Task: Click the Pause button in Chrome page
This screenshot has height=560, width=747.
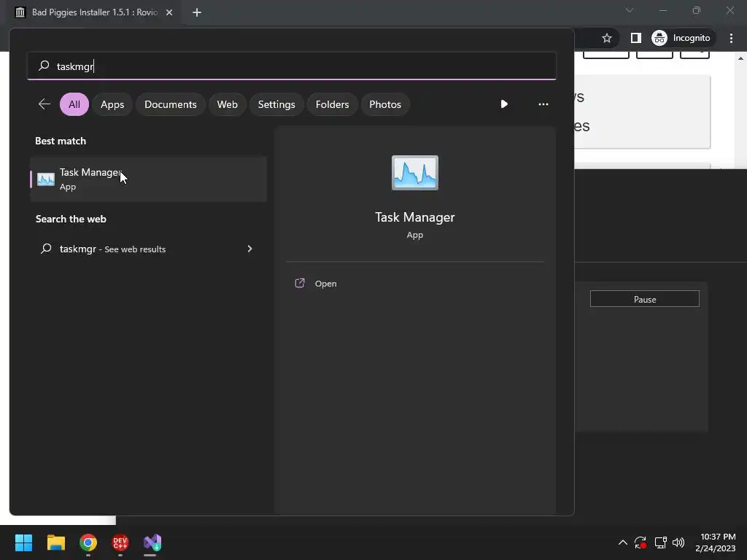Action: point(645,299)
